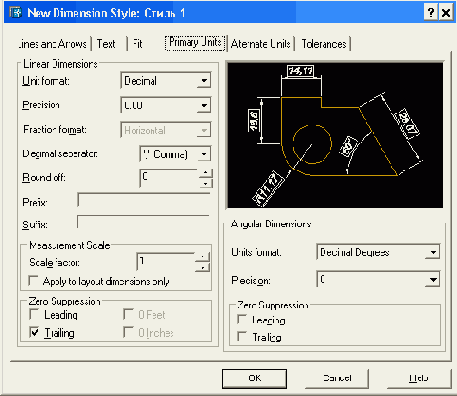Click the dialog title bar app icon
Screen dimensions: 457x396
pos(16,12)
